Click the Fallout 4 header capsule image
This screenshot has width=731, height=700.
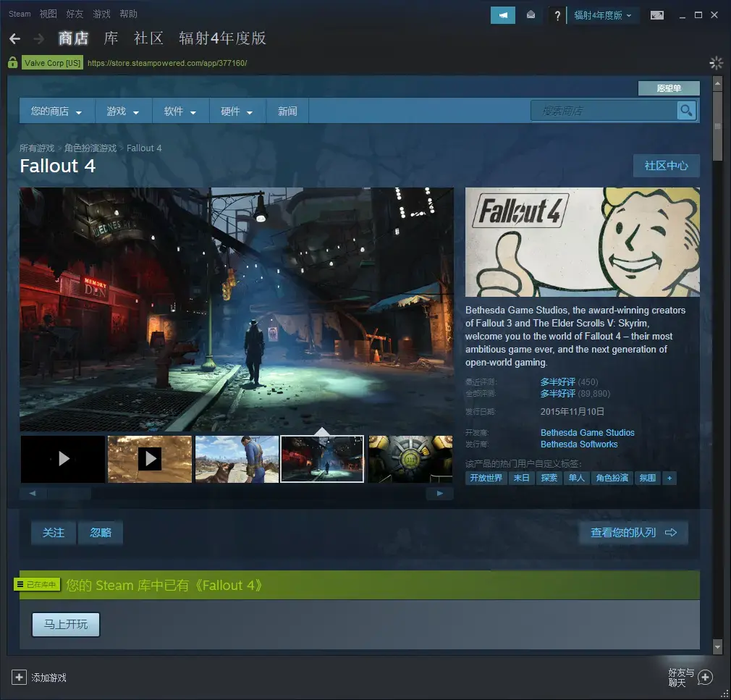coord(583,242)
